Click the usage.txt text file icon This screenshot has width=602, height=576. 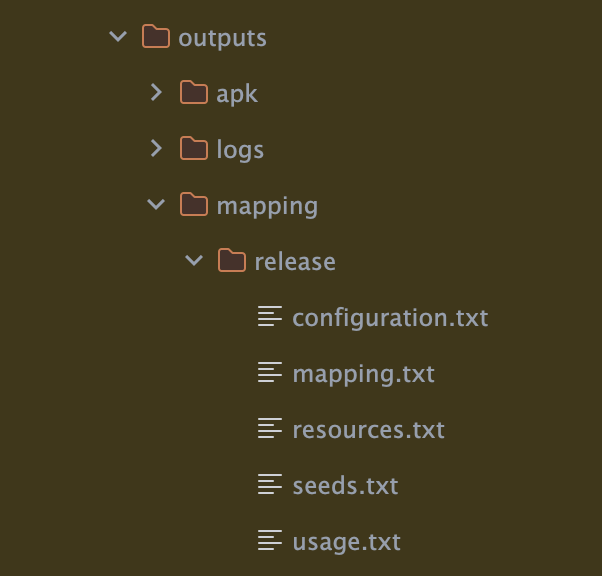(270, 541)
